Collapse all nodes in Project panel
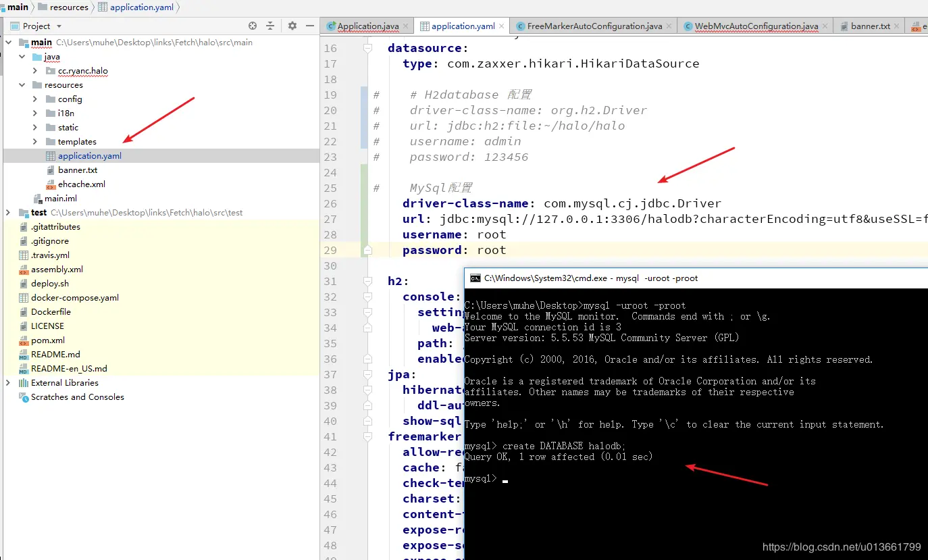This screenshot has width=928, height=560. pyautogui.click(x=270, y=26)
